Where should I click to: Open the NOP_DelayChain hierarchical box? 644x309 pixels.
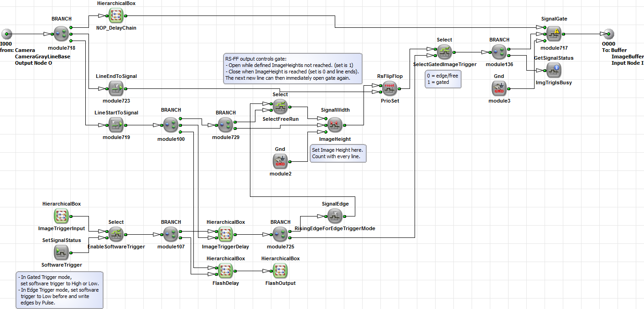[x=116, y=15]
